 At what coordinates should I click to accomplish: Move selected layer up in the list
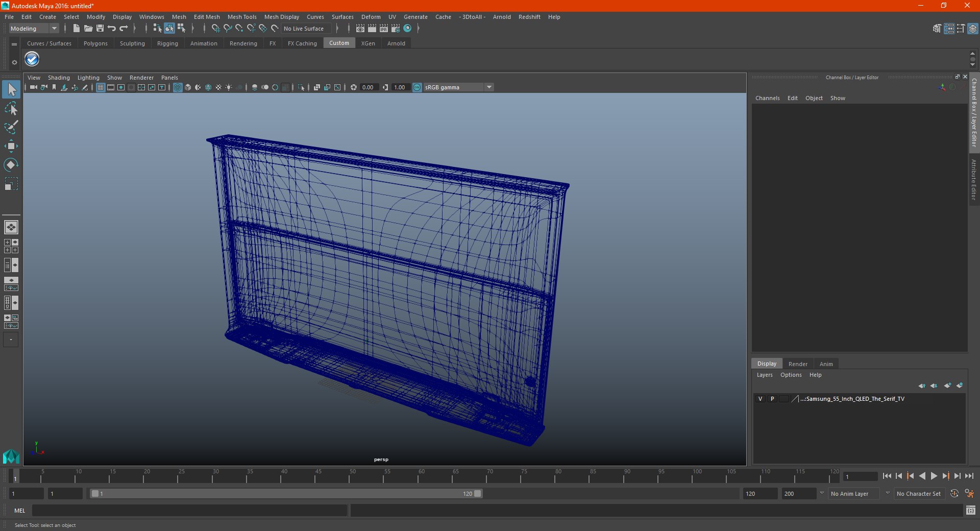[x=922, y=385]
